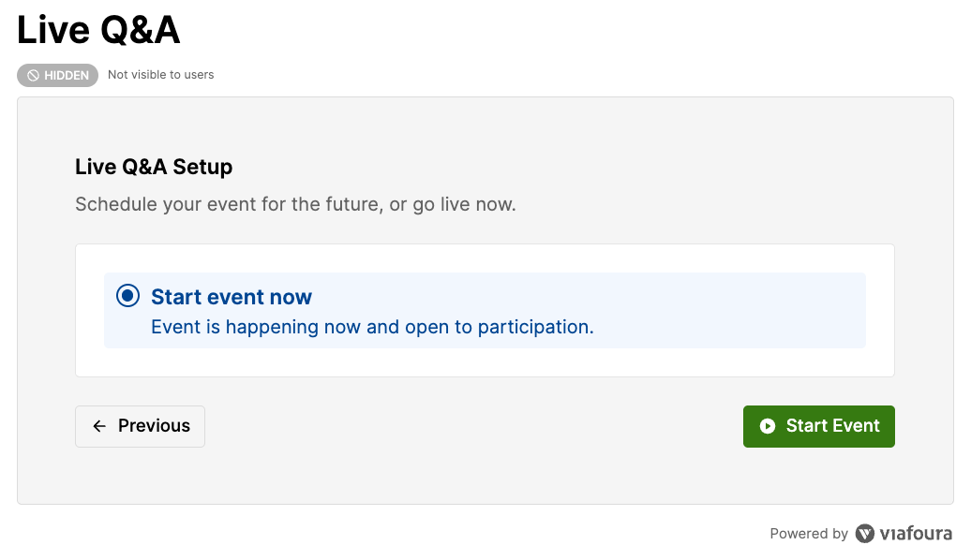Open the viafoura wordmark link
This screenshot has width=971, height=560.
(x=916, y=534)
